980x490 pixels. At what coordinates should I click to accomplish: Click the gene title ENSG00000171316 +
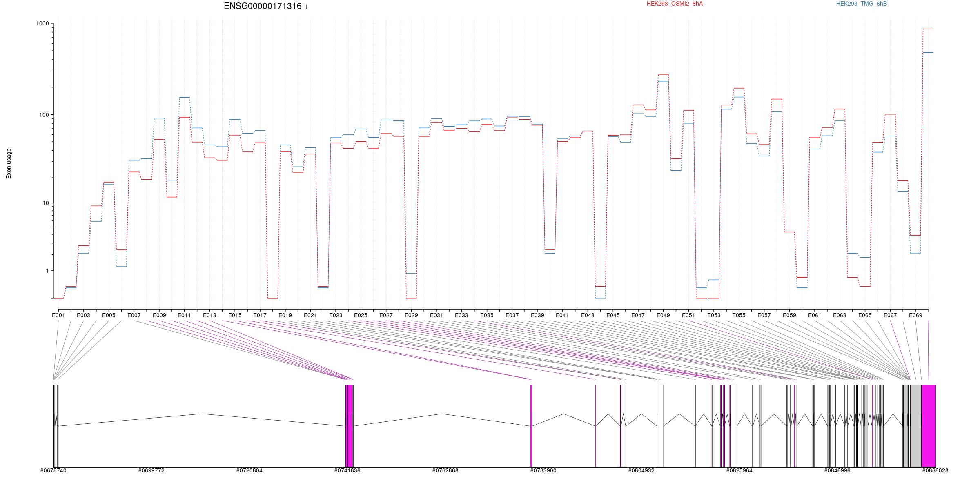[266, 6]
